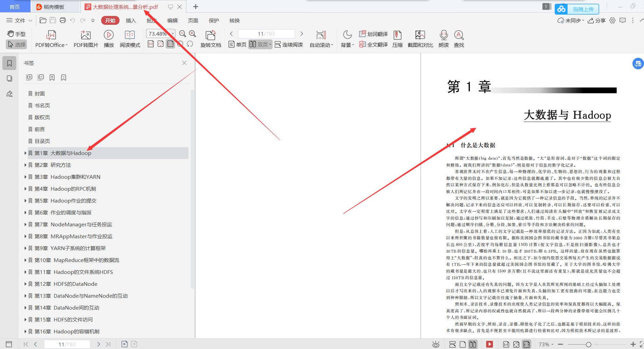Start 朗读 read aloud
The height and width of the screenshot is (349, 644).
[x=444, y=39]
